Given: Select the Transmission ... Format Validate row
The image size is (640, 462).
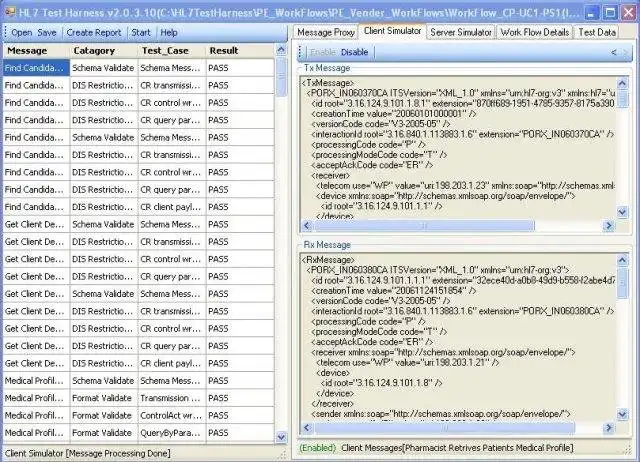Looking at the screenshot, I should [x=139, y=398].
